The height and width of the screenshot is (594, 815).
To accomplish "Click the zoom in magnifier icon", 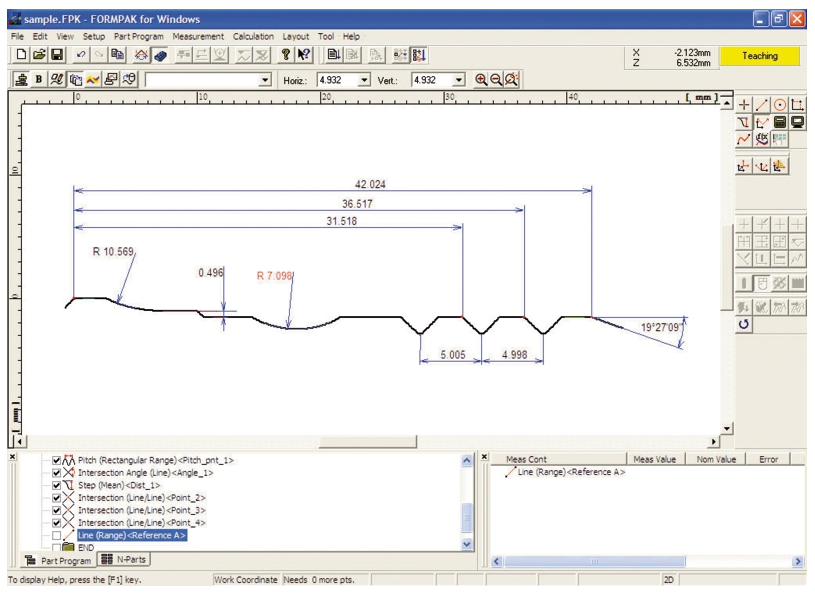I will [480, 80].
